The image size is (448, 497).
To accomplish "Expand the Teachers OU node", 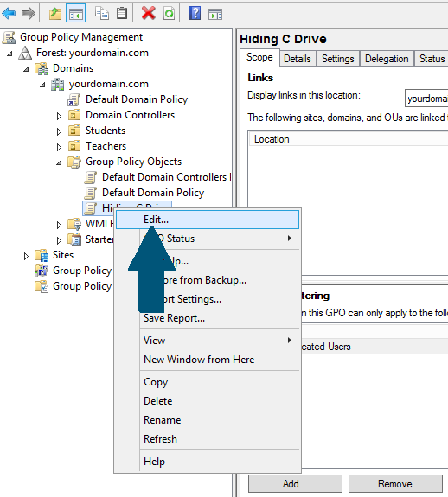I will pyautogui.click(x=59, y=147).
